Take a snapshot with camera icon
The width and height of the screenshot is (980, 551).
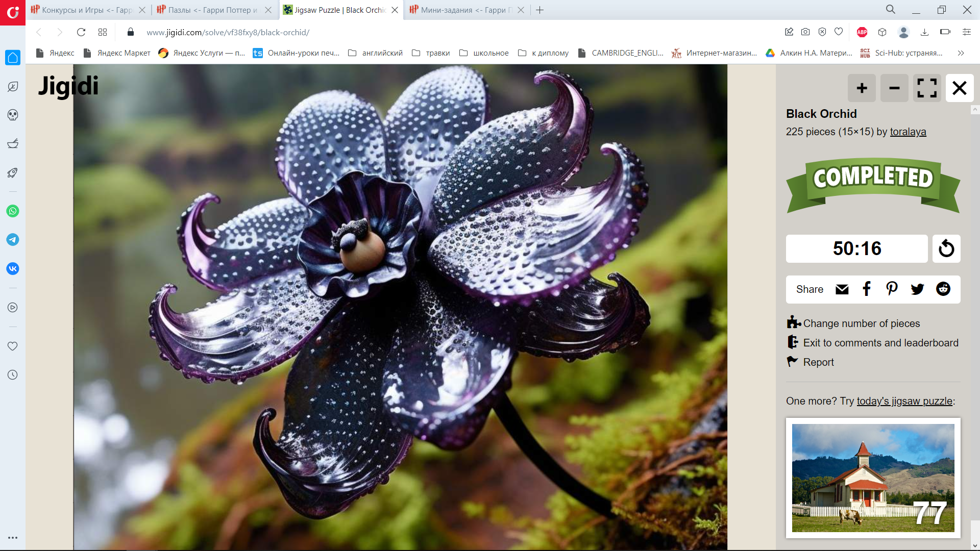click(x=805, y=32)
